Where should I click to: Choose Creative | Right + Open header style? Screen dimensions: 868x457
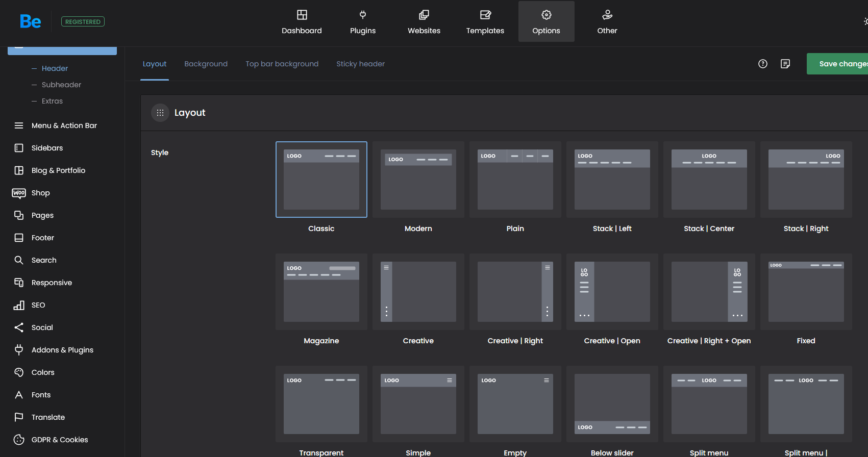pos(709,292)
